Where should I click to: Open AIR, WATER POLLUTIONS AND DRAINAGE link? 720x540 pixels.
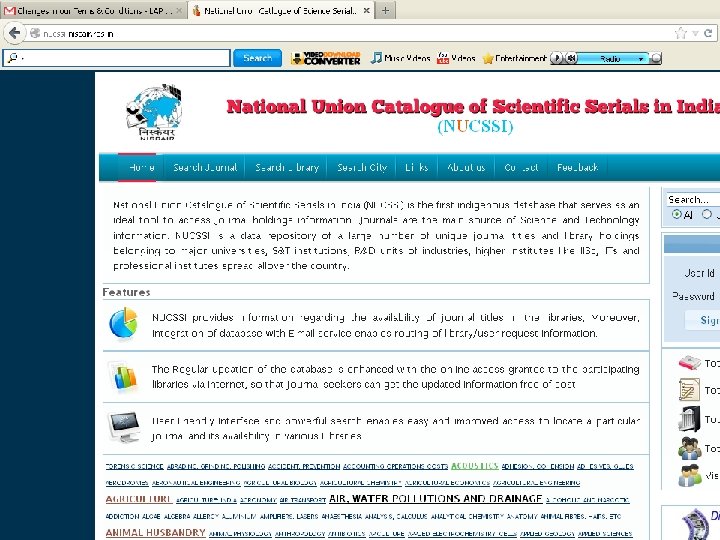click(436, 499)
